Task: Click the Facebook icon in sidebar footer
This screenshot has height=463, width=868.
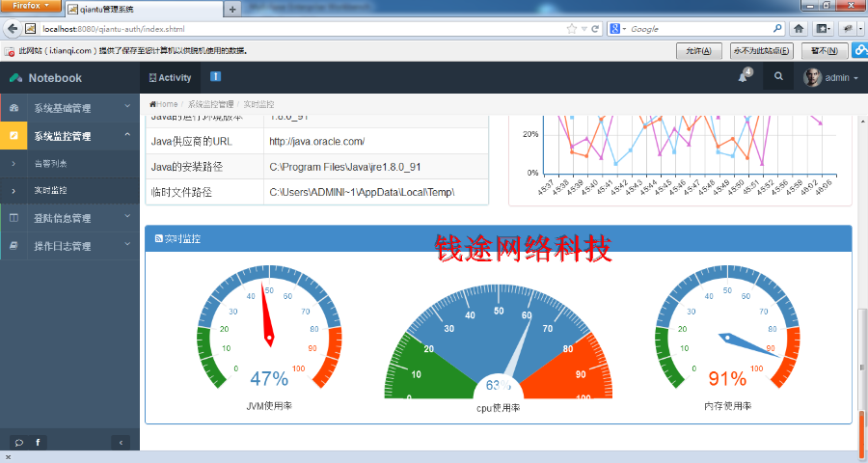Action: point(38,443)
